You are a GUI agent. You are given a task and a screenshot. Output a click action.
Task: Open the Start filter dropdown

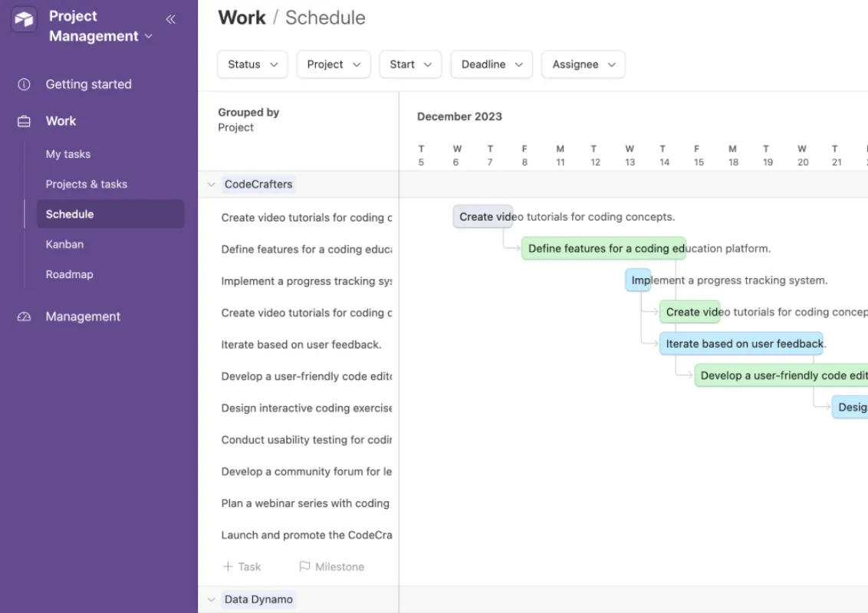410,64
